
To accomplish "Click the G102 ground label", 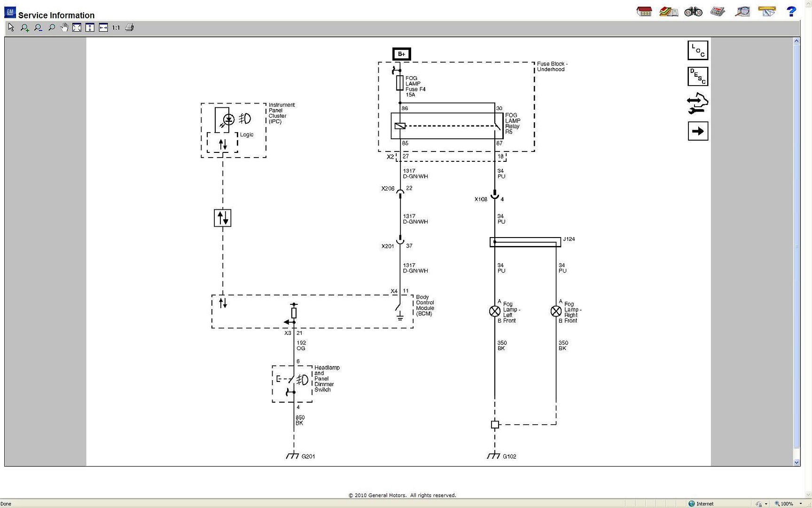I will click(509, 456).
